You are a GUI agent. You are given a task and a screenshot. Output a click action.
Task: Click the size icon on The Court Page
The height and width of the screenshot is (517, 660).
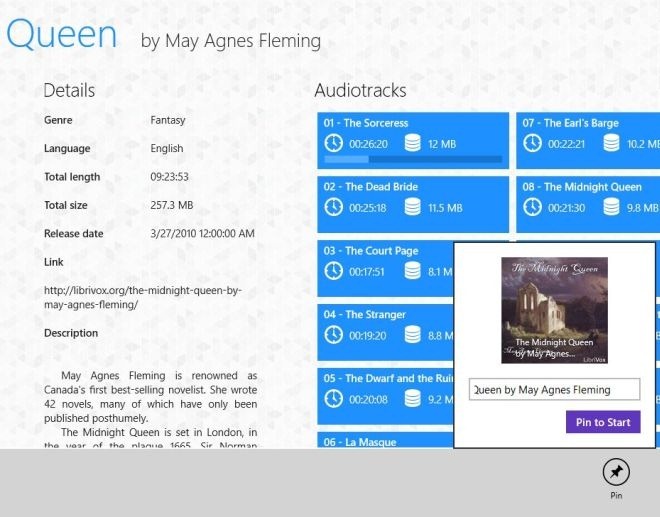[412, 271]
